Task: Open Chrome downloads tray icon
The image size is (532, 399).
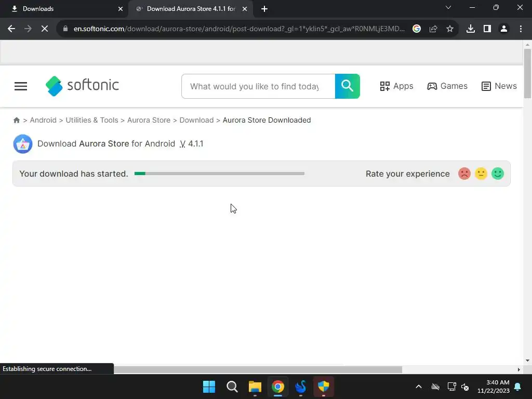Action: (471, 29)
